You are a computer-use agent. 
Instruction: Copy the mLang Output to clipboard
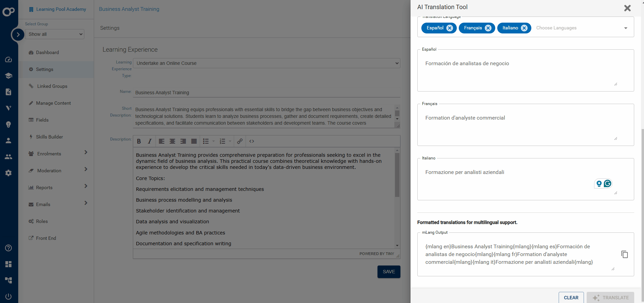click(624, 254)
